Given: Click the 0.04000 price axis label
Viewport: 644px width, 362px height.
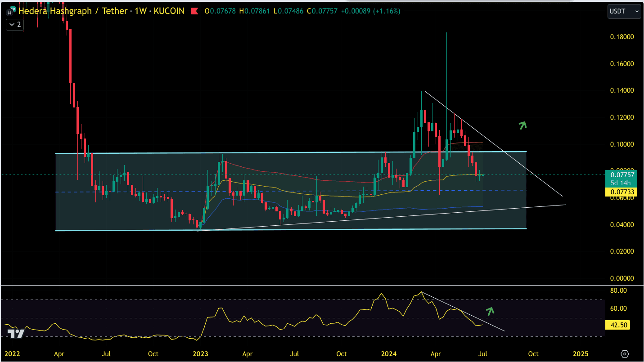Looking at the screenshot, I should pos(622,225).
